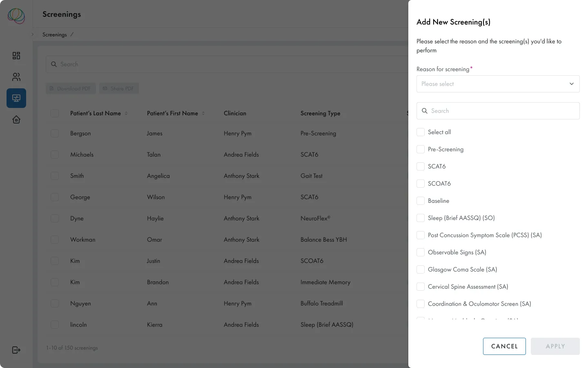
Task: Click the breadcrumb expand chevron before Screenings
Action: (33, 34)
